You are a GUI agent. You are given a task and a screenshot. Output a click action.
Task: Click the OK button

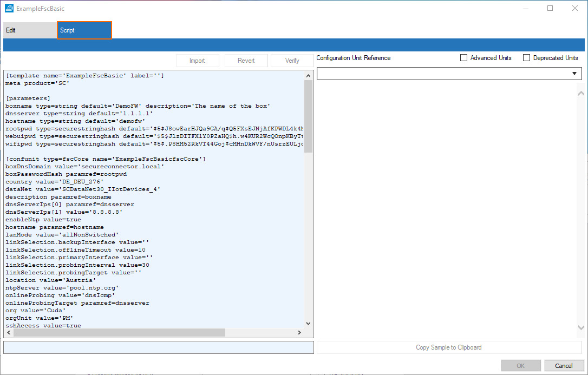pyautogui.click(x=521, y=366)
